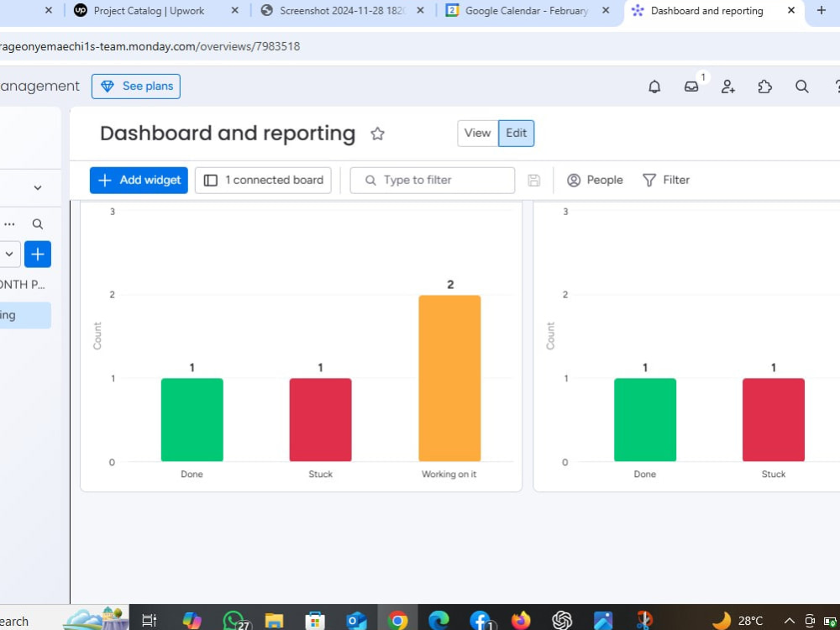Screen dimensions: 840x630
Task: Click the sidebar search magnifier
Action: [38, 224]
